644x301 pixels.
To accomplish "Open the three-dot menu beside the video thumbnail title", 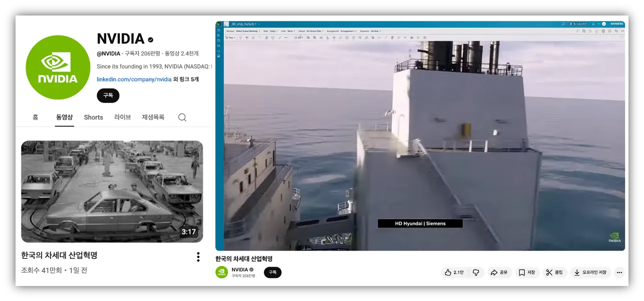I will (198, 257).
